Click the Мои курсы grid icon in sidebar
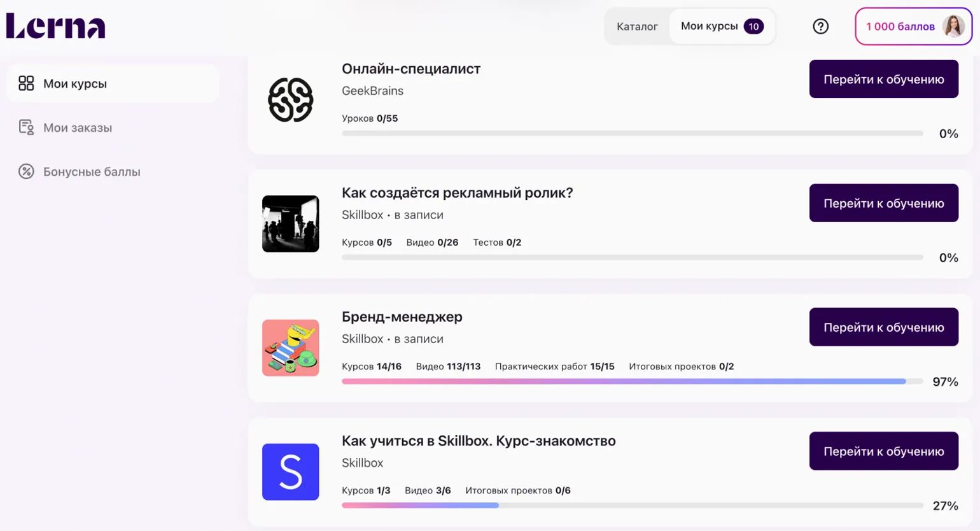This screenshot has width=980, height=531. tap(26, 83)
